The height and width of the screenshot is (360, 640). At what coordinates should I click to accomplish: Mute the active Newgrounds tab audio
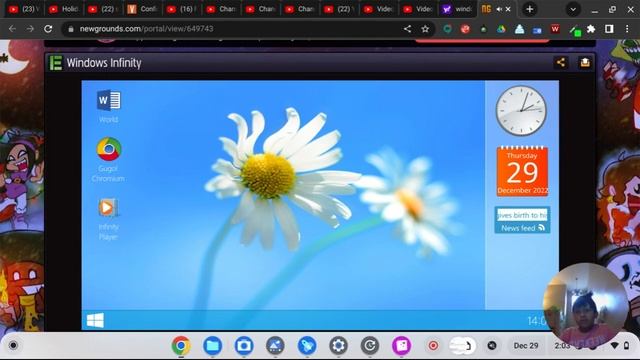tap(499, 9)
